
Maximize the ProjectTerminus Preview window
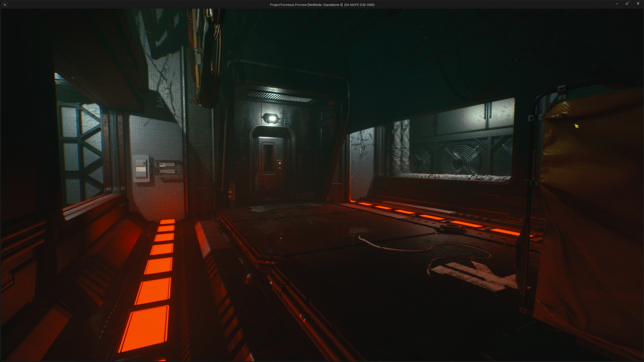(627, 4)
